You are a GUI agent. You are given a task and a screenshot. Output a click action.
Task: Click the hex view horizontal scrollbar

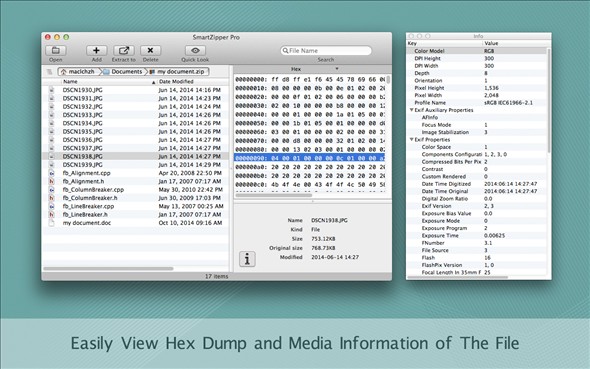click(x=274, y=195)
